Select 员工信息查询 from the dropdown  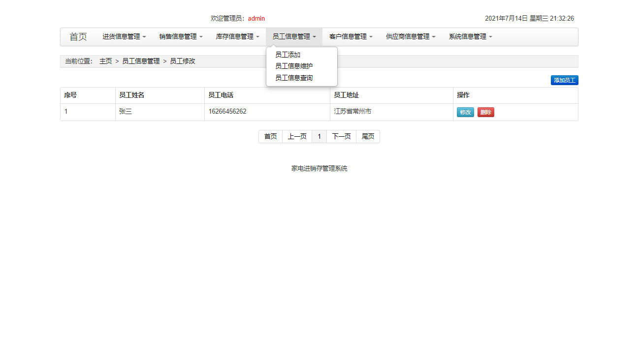click(x=294, y=77)
